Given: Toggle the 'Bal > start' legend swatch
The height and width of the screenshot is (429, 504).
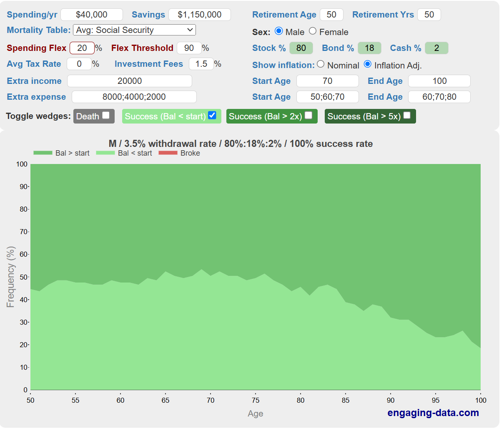Looking at the screenshot, I should coord(43,153).
